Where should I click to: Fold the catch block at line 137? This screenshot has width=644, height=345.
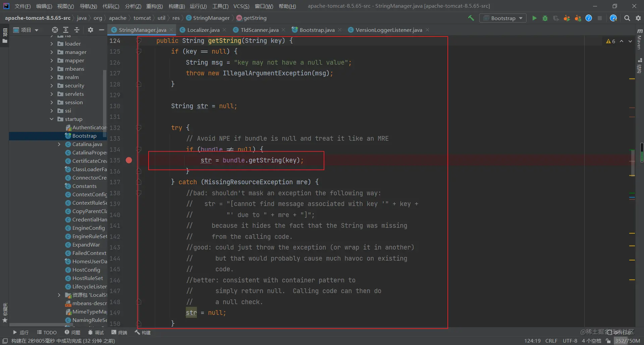click(139, 182)
